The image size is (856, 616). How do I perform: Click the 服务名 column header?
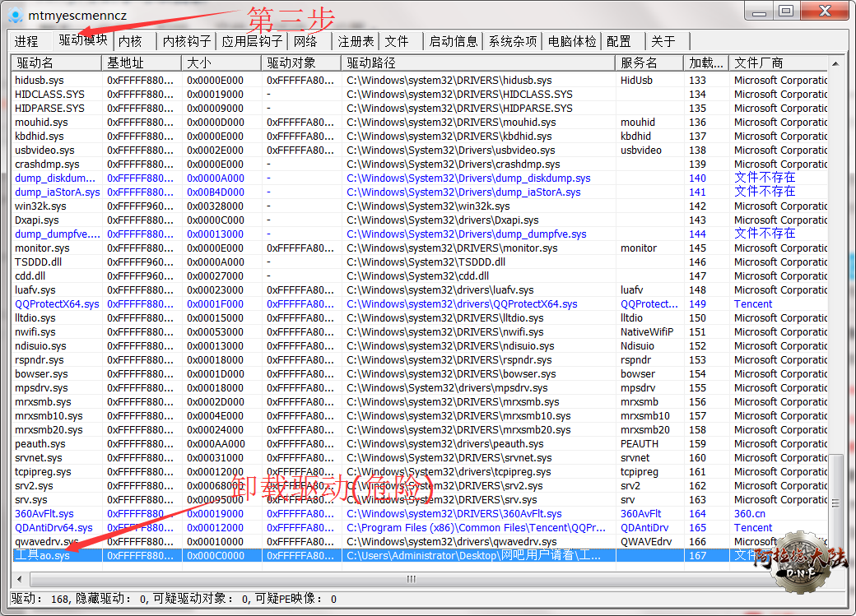(x=649, y=63)
